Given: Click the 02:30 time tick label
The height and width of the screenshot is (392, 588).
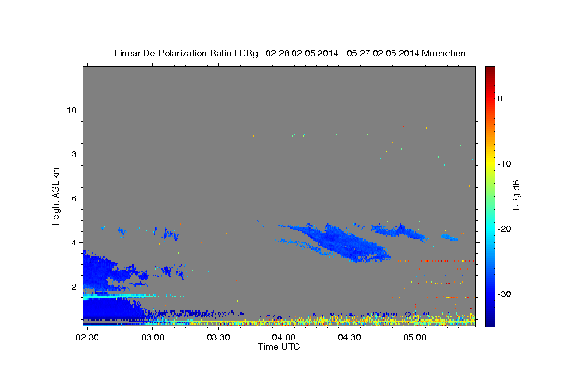Looking at the screenshot, I should coord(87,338).
